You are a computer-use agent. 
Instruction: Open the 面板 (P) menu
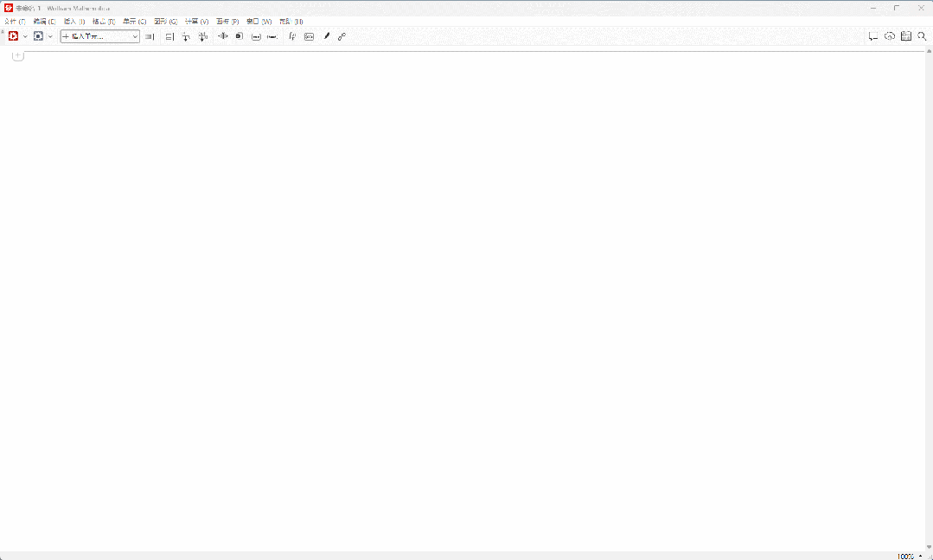click(227, 22)
